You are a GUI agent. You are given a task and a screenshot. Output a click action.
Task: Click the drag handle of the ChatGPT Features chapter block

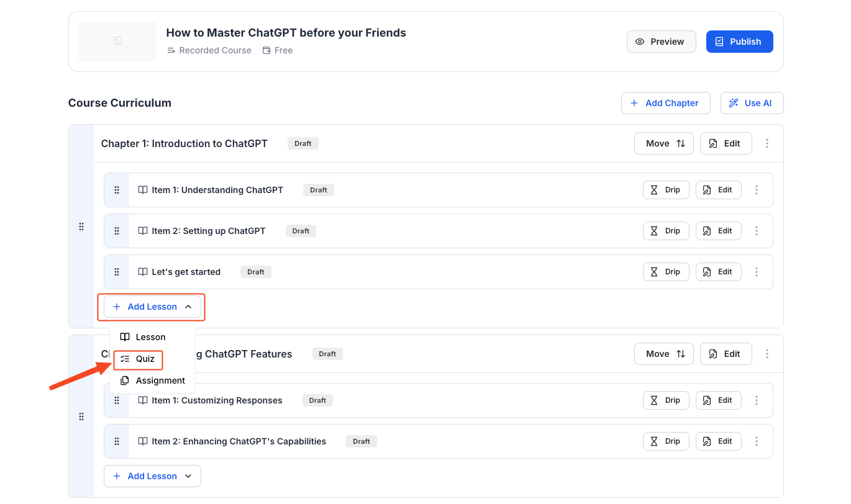click(x=81, y=416)
